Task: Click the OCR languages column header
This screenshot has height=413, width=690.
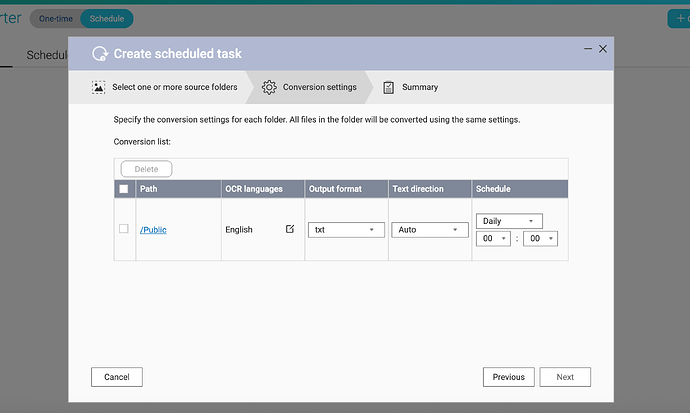Action: click(x=263, y=189)
